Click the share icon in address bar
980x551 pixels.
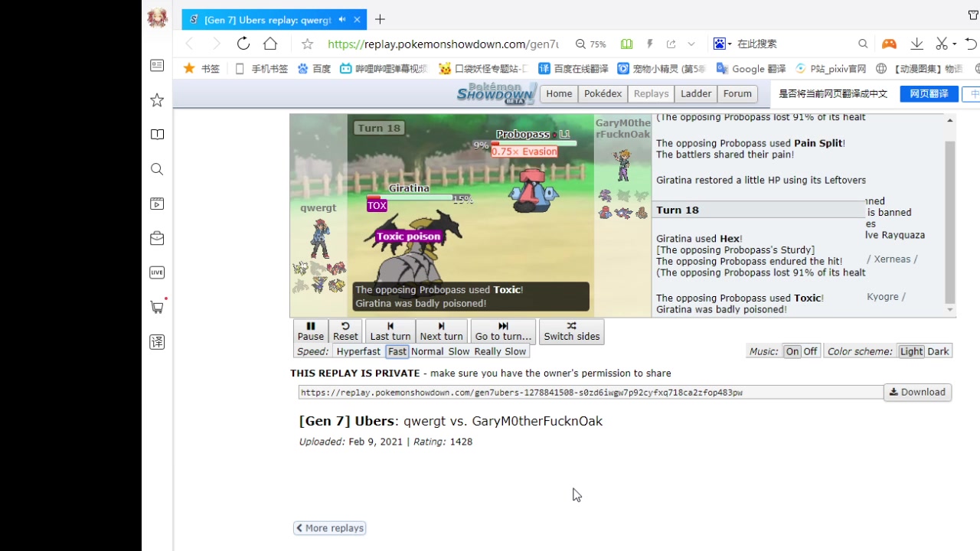671,44
